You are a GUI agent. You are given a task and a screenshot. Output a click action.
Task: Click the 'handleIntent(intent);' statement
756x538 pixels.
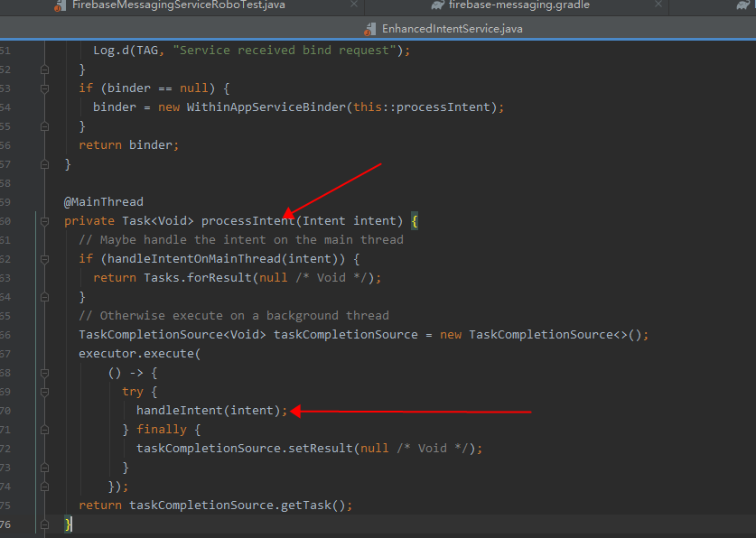click(211, 411)
